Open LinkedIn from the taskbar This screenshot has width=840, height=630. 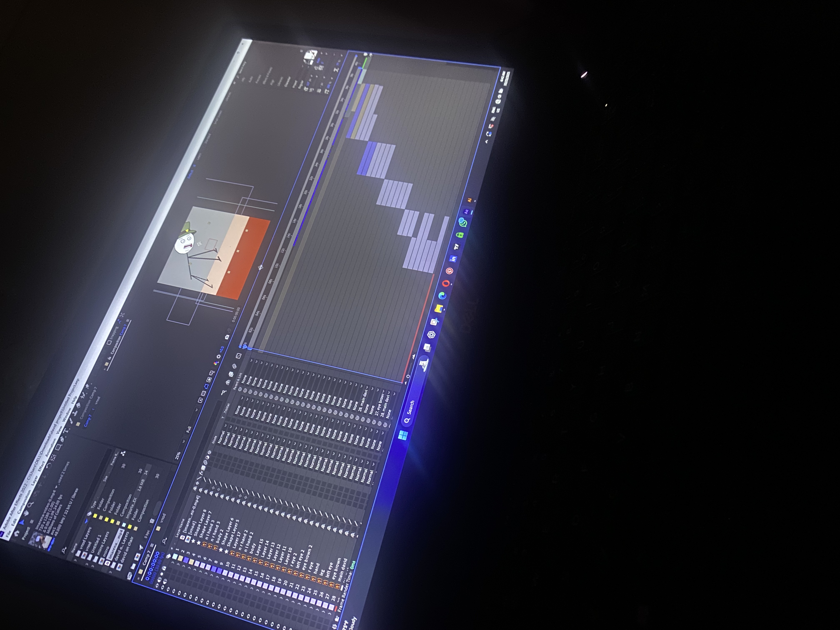[x=453, y=259]
